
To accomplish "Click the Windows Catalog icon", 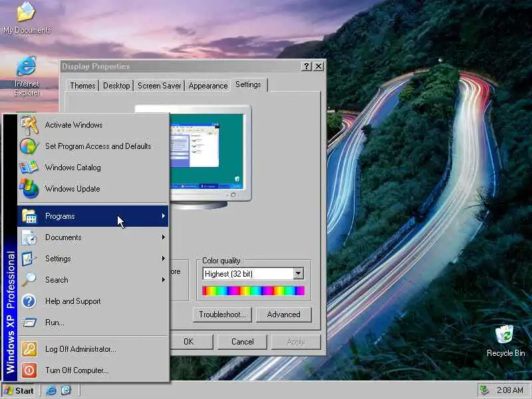I will [x=29, y=168].
